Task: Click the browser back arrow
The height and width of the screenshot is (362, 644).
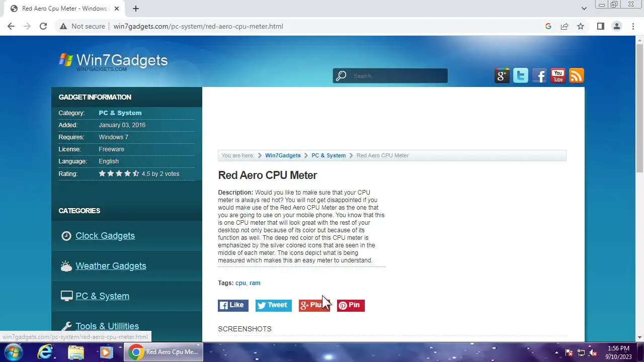Action: click(x=11, y=26)
